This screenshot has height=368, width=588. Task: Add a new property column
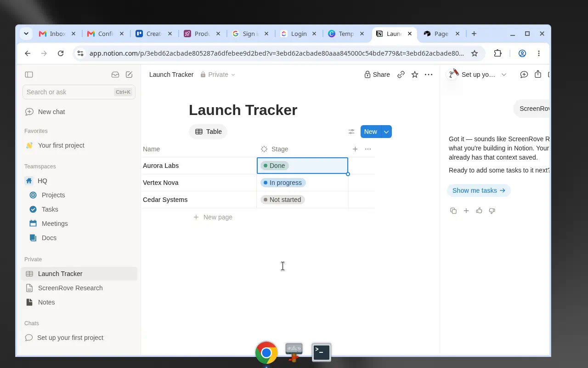point(355,149)
